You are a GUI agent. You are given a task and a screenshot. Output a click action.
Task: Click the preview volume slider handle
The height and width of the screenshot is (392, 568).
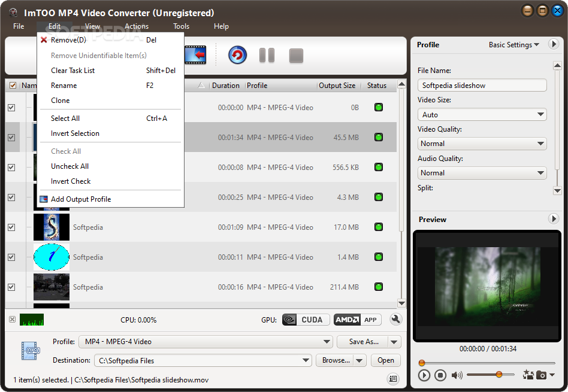click(x=499, y=374)
